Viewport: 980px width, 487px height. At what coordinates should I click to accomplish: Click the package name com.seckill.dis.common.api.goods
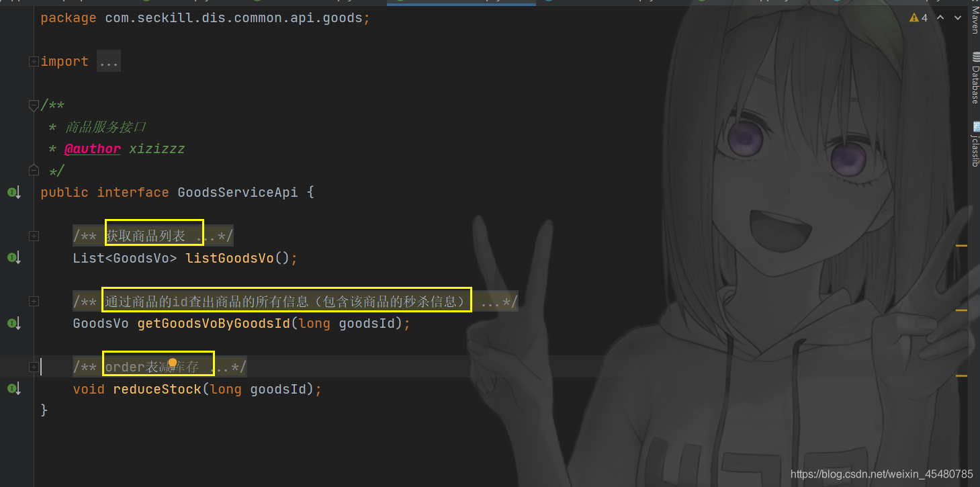pos(234,18)
